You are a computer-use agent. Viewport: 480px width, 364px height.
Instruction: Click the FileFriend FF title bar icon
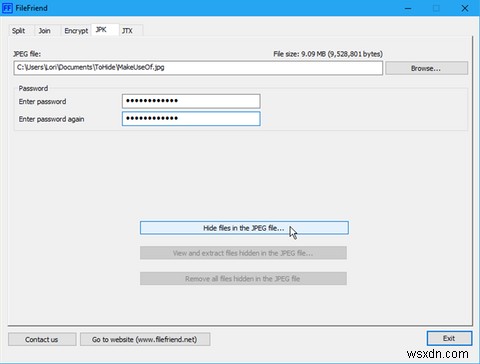[7, 8]
